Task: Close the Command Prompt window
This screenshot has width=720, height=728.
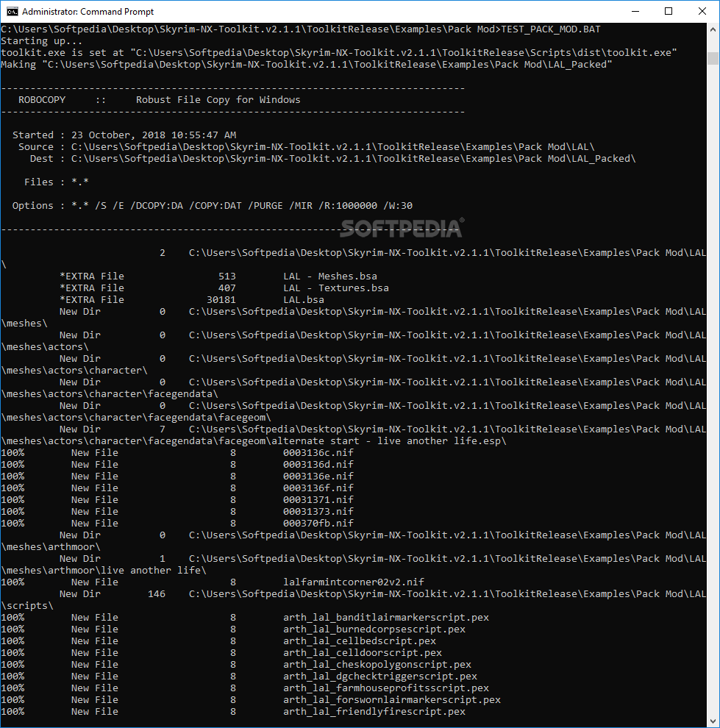Action: (x=702, y=11)
